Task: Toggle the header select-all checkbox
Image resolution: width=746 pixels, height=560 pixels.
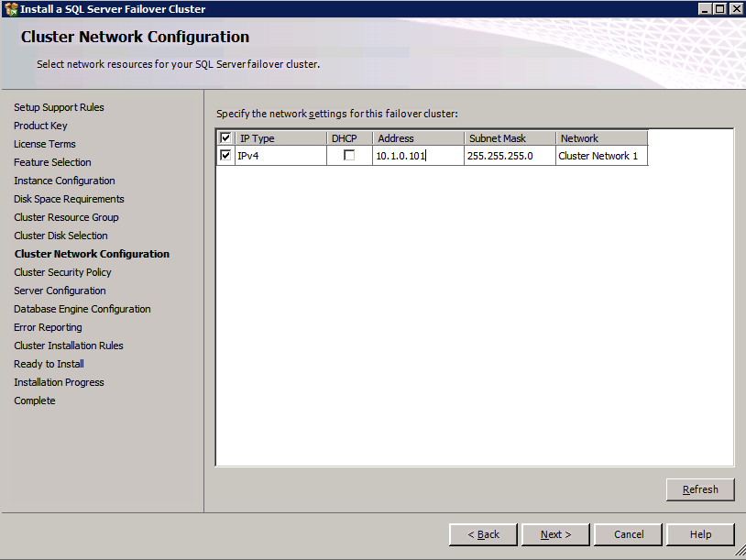Action: point(225,138)
